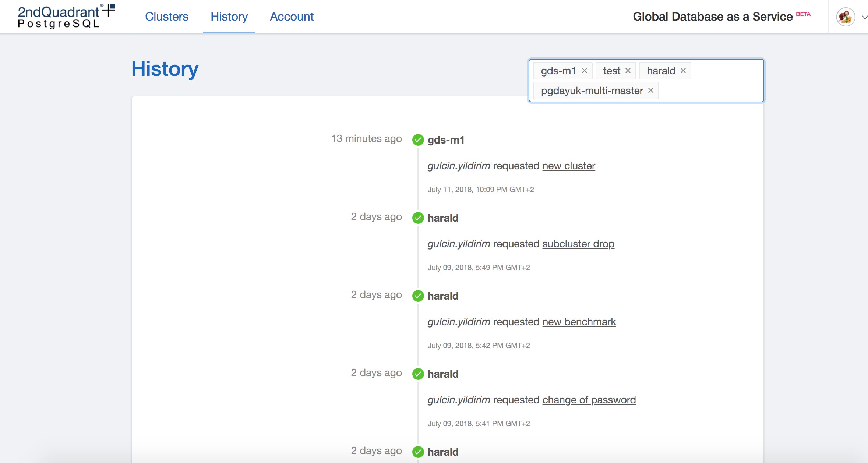Click the green check beside gds-m1
The image size is (868, 463).
coord(418,140)
